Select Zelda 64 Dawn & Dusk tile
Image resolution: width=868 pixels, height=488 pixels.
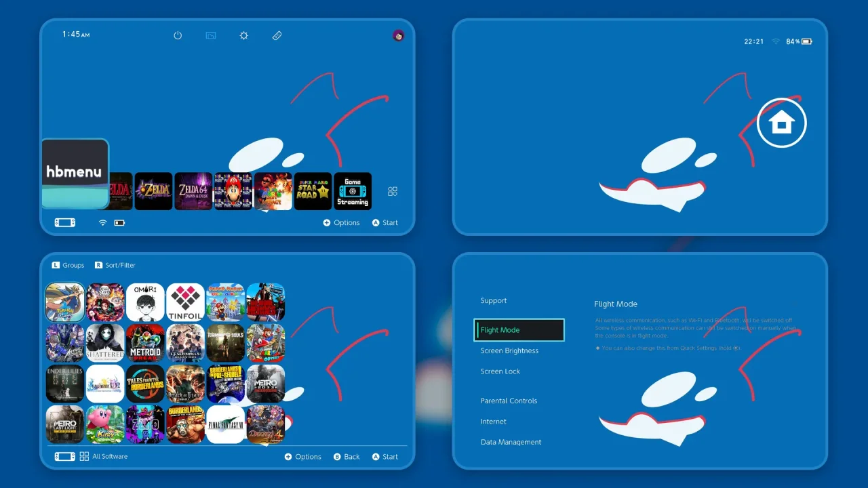[193, 191]
